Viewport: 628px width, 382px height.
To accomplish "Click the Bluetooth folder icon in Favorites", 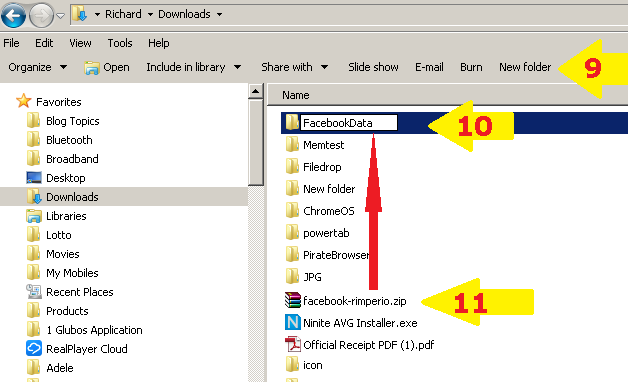I will (x=33, y=139).
